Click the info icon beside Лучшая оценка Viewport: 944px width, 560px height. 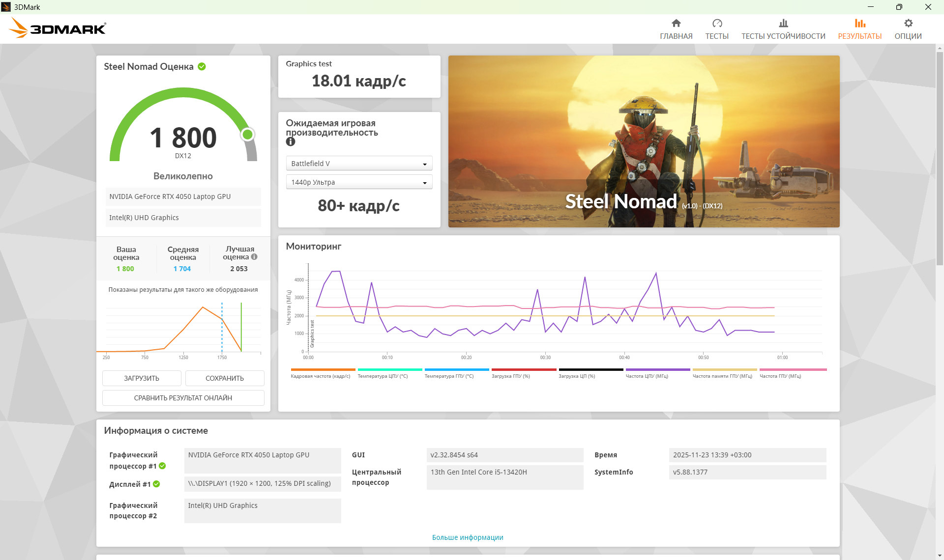[x=254, y=256]
